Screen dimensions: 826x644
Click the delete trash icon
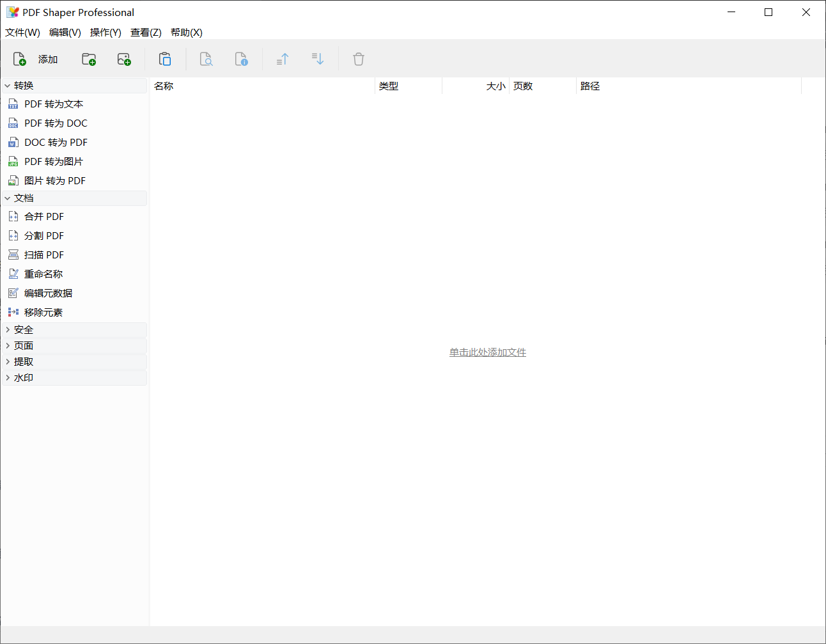pyautogui.click(x=358, y=59)
